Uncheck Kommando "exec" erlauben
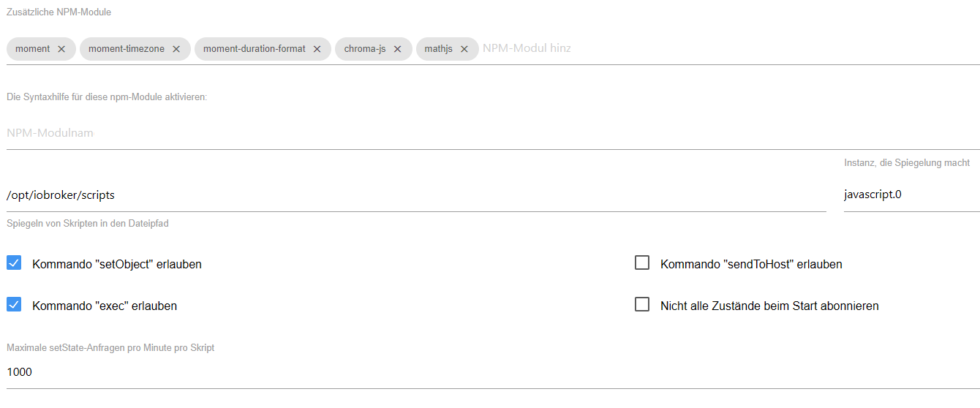980x408 pixels. 14,305
